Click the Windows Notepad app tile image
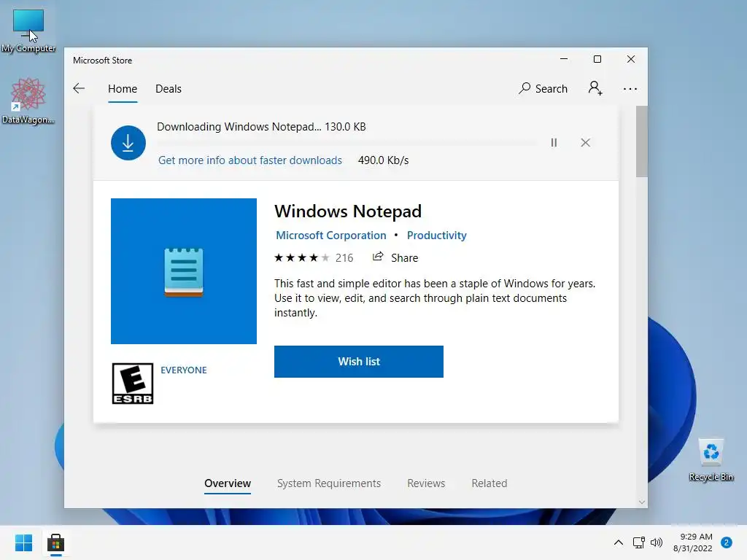747x560 pixels. point(184,271)
